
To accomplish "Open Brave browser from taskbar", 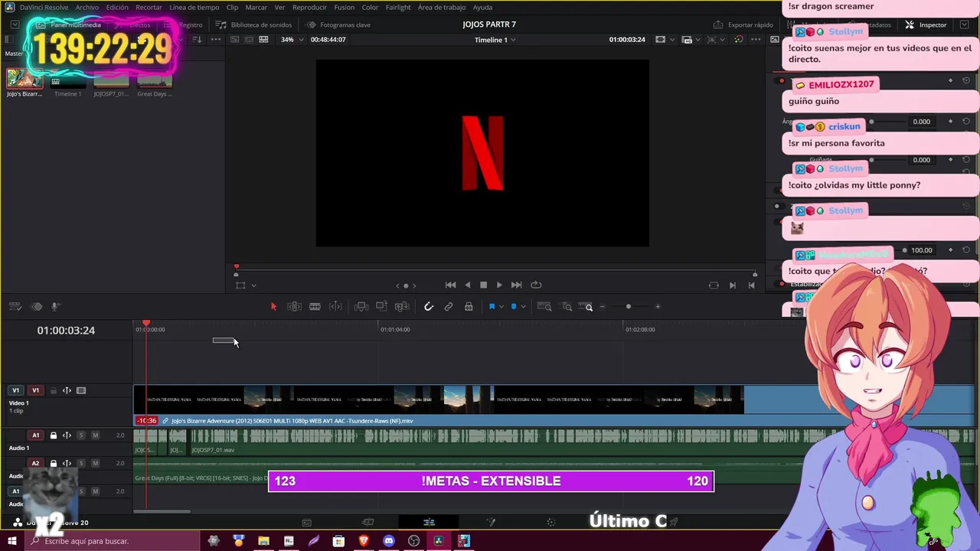I will (364, 541).
